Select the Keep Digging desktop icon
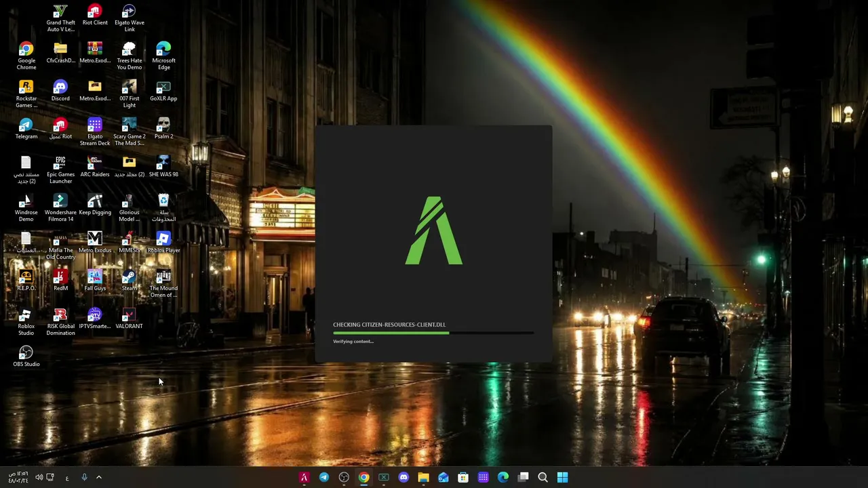This screenshot has width=868, height=488. tap(94, 205)
